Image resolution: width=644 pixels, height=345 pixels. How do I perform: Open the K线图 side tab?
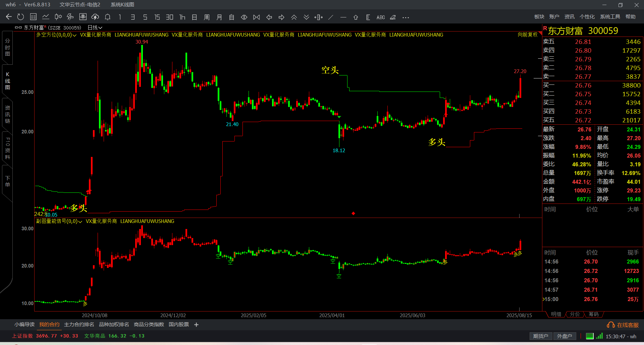pos(7,81)
